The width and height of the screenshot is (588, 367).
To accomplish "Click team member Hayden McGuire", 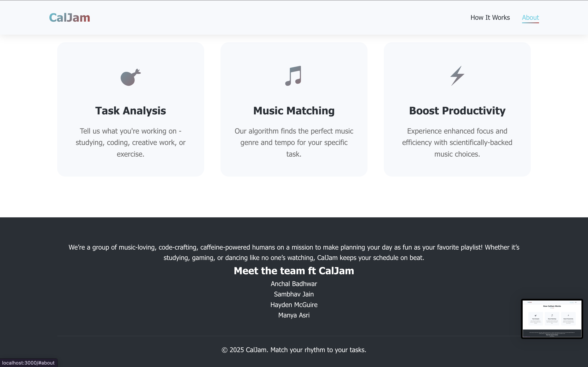I will [x=294, y=305].
